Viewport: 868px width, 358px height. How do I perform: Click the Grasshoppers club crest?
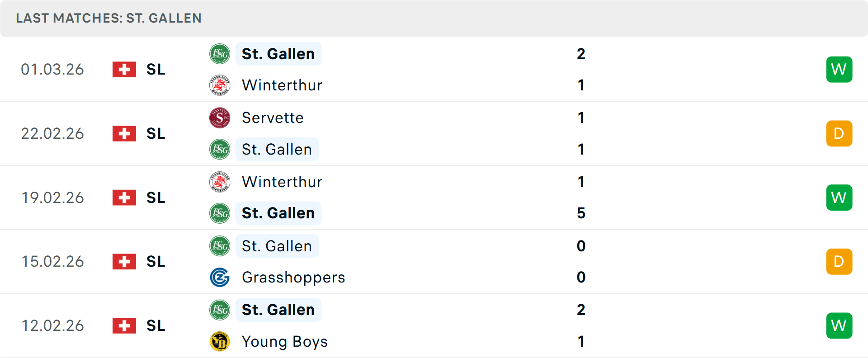[220, 277]
